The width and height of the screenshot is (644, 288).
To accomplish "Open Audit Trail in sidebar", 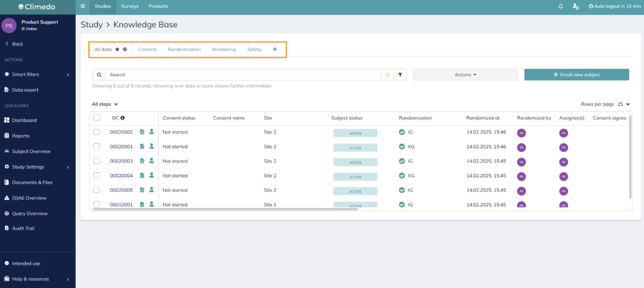I will click(x=23, y=228).
